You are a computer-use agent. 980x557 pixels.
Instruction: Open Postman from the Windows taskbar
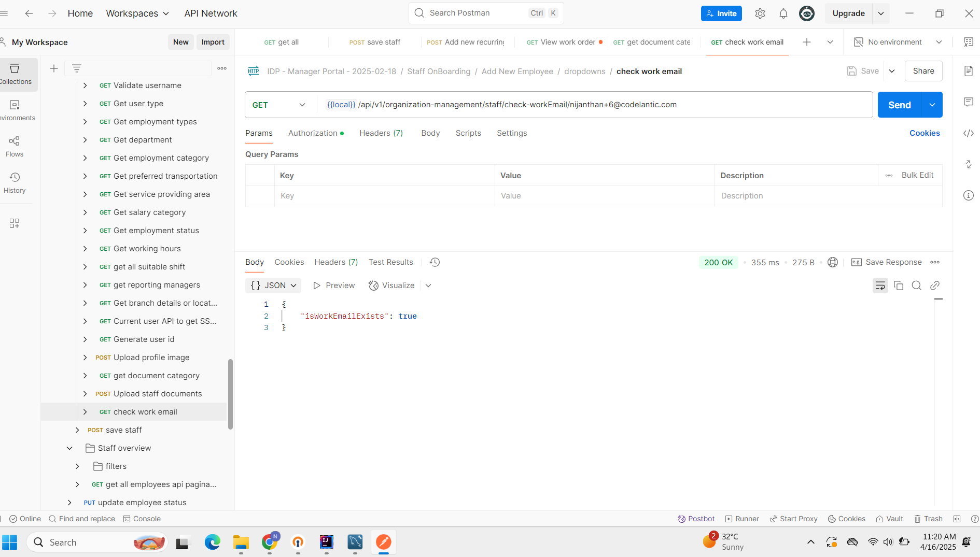point(384,542)
